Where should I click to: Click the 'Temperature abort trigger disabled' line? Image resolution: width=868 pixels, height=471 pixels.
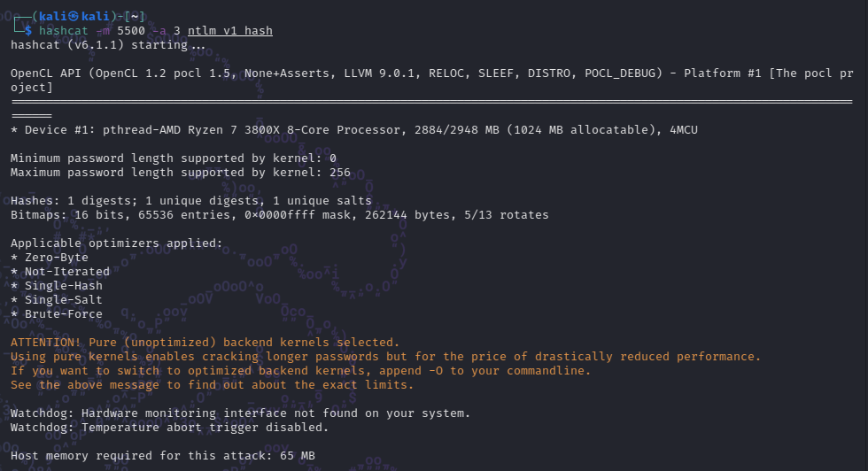[x=169, y=428]
